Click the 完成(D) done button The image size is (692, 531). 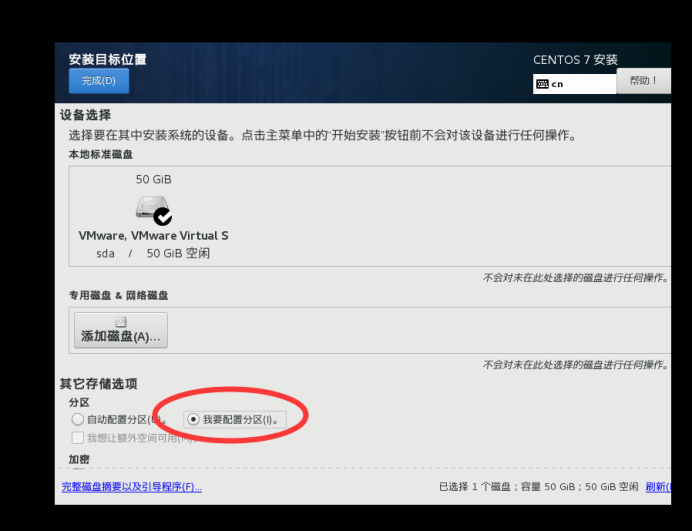point(99,81)
